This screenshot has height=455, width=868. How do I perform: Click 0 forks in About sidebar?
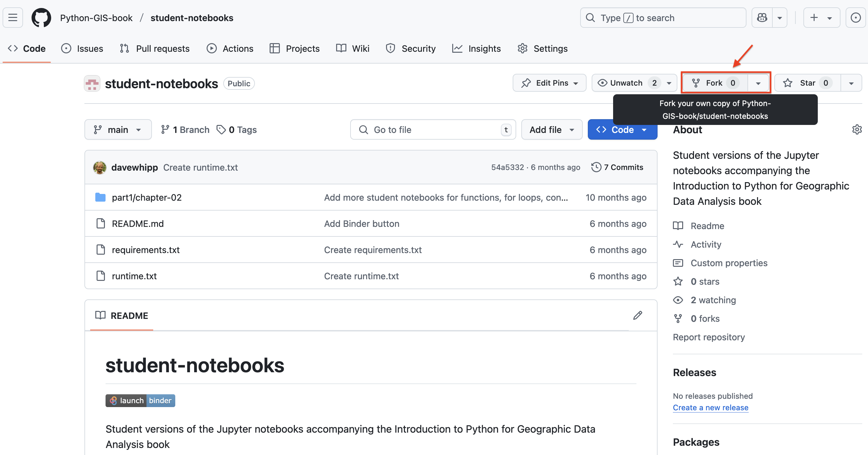pyautogui.click(x=696, y=318)
